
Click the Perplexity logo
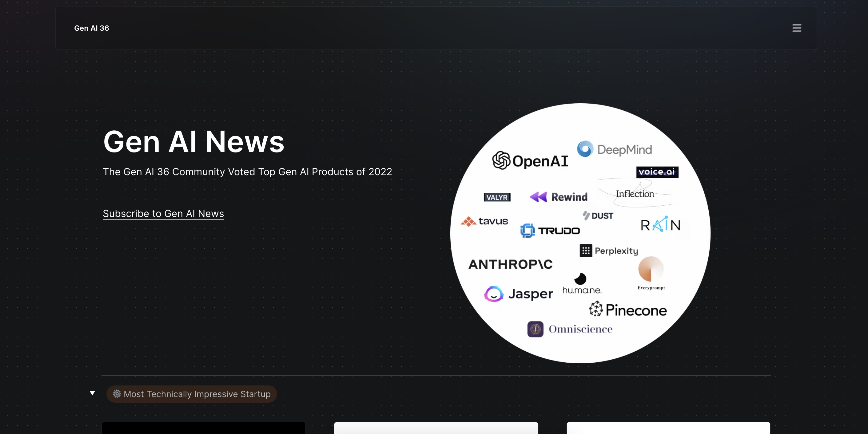coord(608,251)
